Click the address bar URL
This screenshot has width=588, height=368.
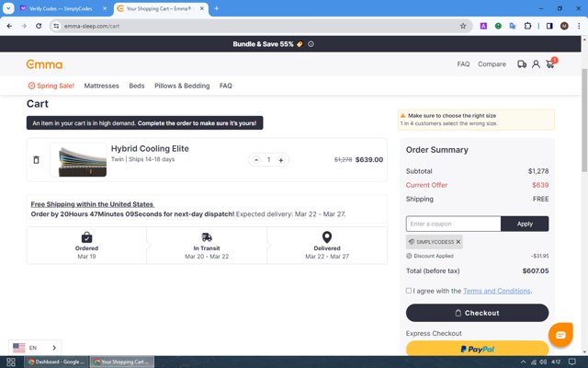[92, 26]
